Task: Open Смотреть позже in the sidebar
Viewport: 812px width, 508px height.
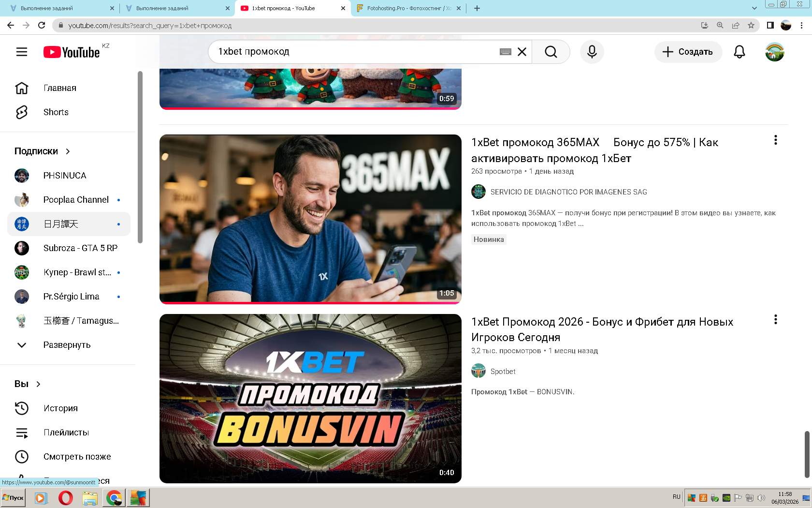Action: point(69,457)
